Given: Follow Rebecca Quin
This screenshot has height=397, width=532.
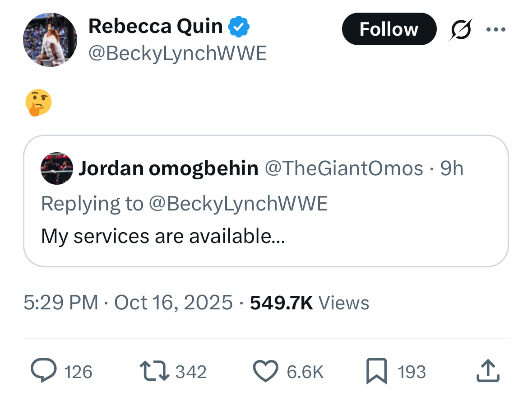Looking at the screenshot, I should pyautogui.click(x=389, y=29).
